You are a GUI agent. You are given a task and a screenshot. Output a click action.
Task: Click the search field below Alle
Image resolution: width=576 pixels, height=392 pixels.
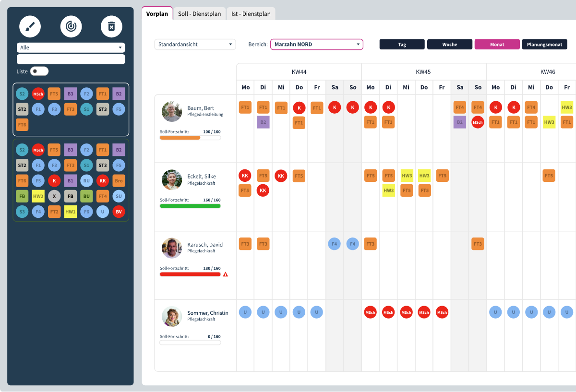click(71, 59)
